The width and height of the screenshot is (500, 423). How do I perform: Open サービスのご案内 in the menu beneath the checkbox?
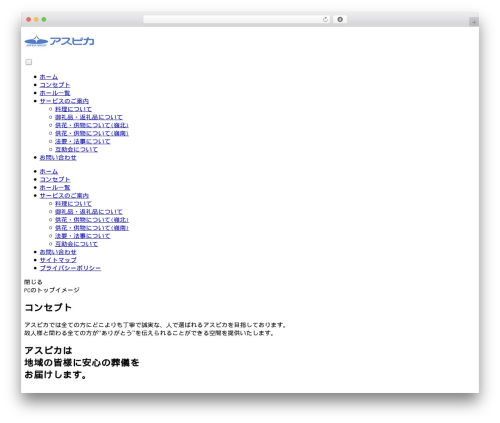(64, 101)
